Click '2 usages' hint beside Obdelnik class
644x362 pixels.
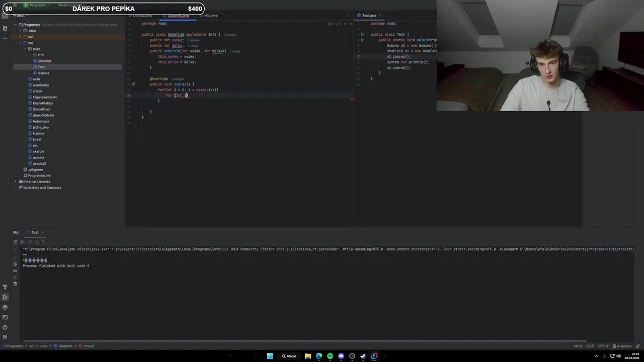229,35
